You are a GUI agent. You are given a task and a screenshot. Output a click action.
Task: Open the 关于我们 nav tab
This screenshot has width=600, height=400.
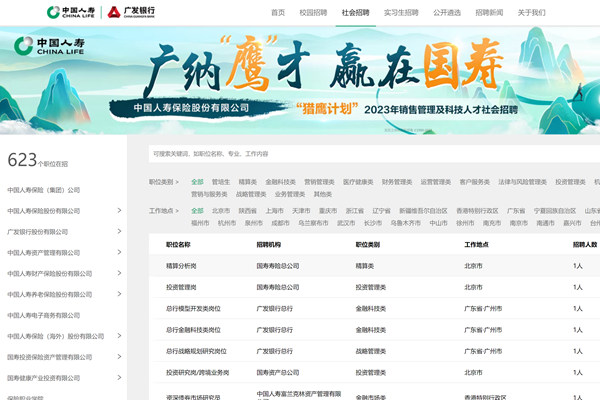pyautogui.click(x=532, y=13)
